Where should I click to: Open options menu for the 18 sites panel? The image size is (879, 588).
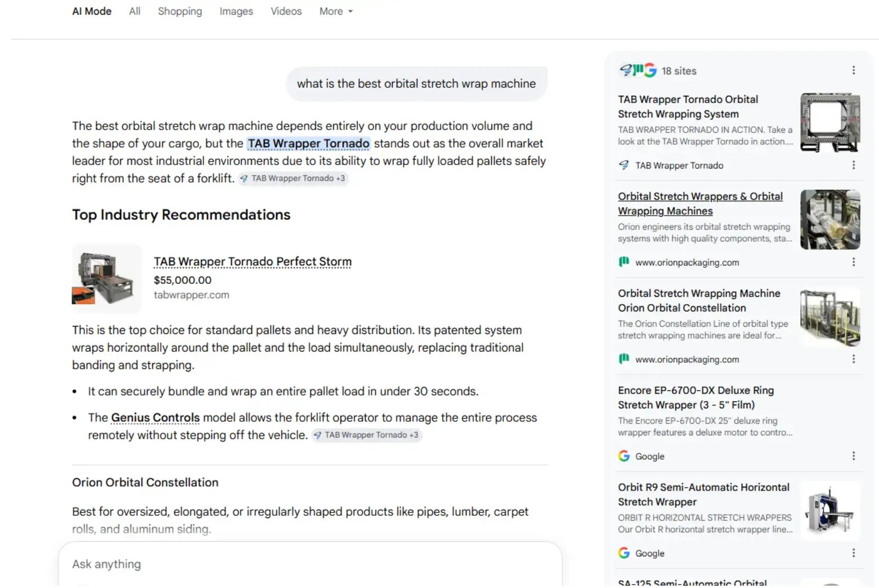pos(854,70)
